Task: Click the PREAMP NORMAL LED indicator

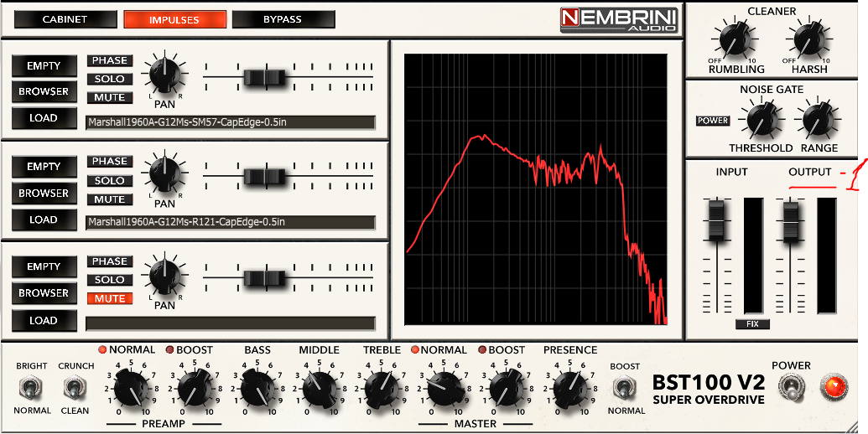Action: pos(102,350)
